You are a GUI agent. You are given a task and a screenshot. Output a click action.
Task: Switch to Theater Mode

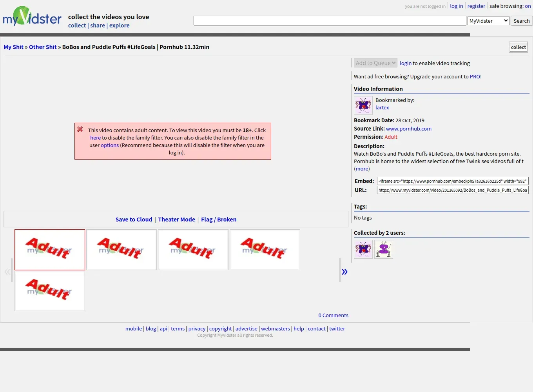(x=177, y=220)
